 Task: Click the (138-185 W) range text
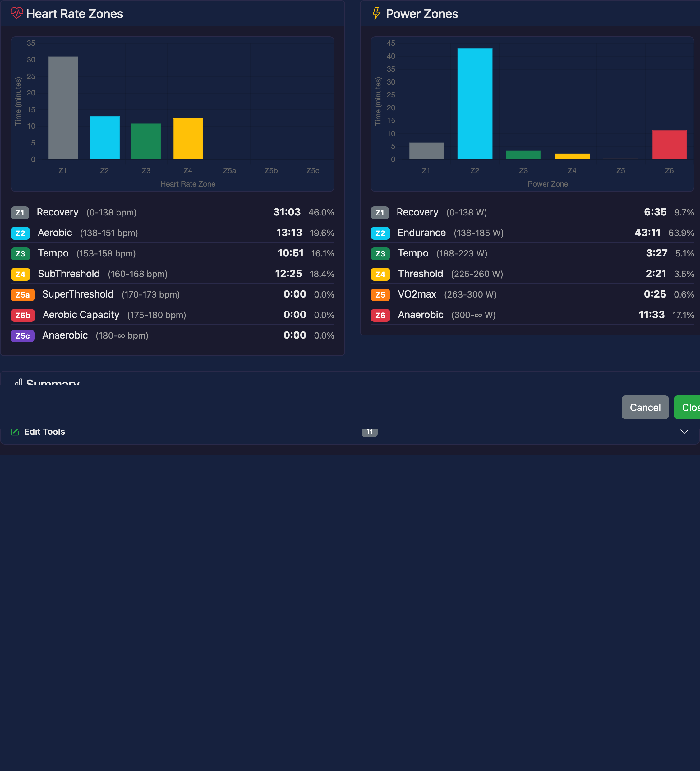[x=478, y=233]
